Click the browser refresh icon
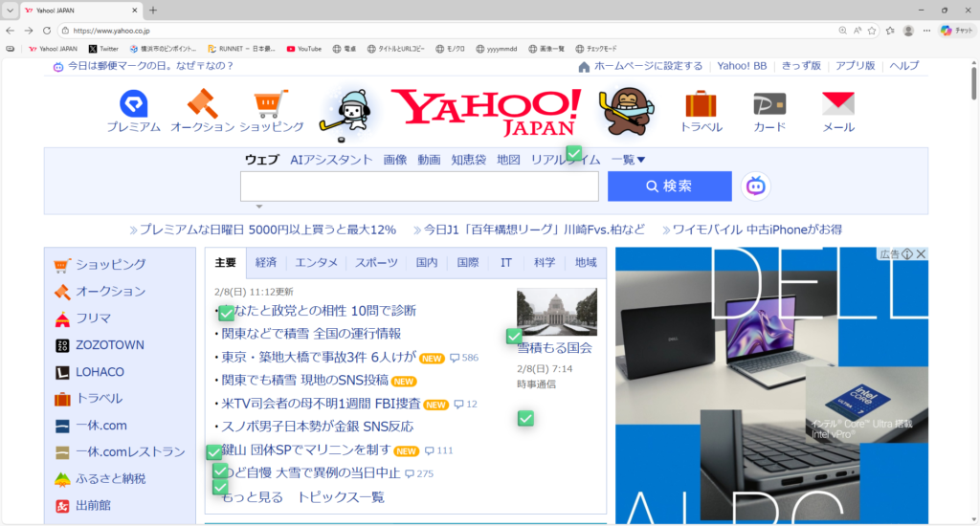980x526 pixels. point(47,31)
